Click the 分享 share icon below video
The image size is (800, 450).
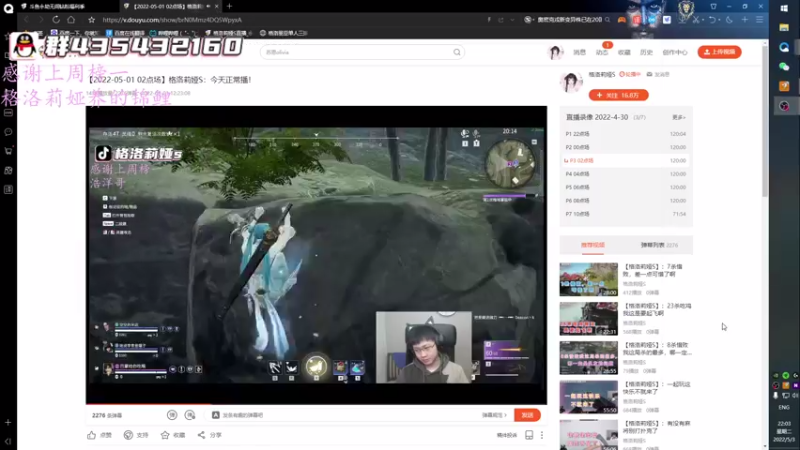202,435
